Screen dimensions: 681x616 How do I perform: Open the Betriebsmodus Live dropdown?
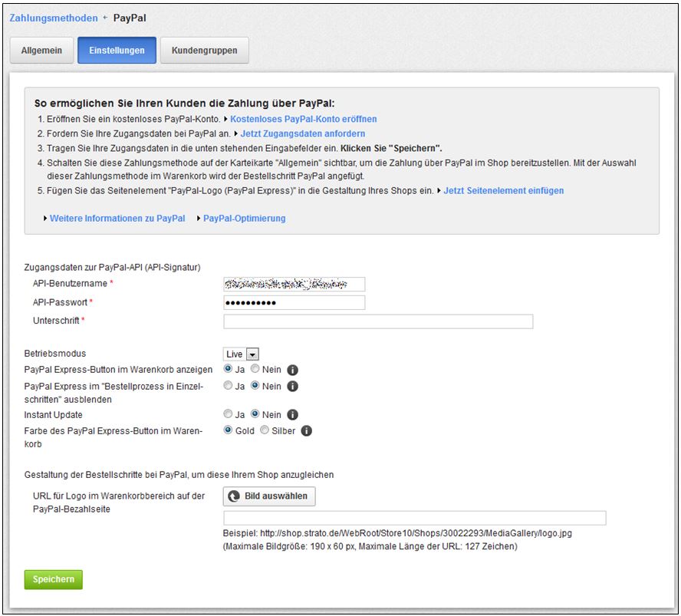tap(242, 354)
